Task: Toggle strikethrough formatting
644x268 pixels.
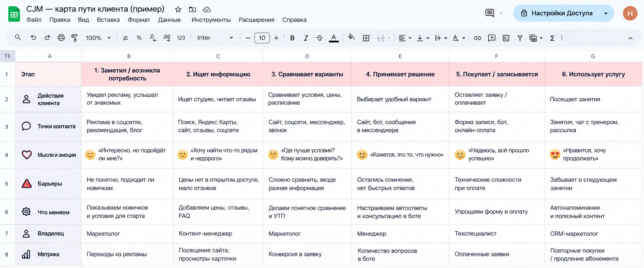Action: [x=319, y=38]
